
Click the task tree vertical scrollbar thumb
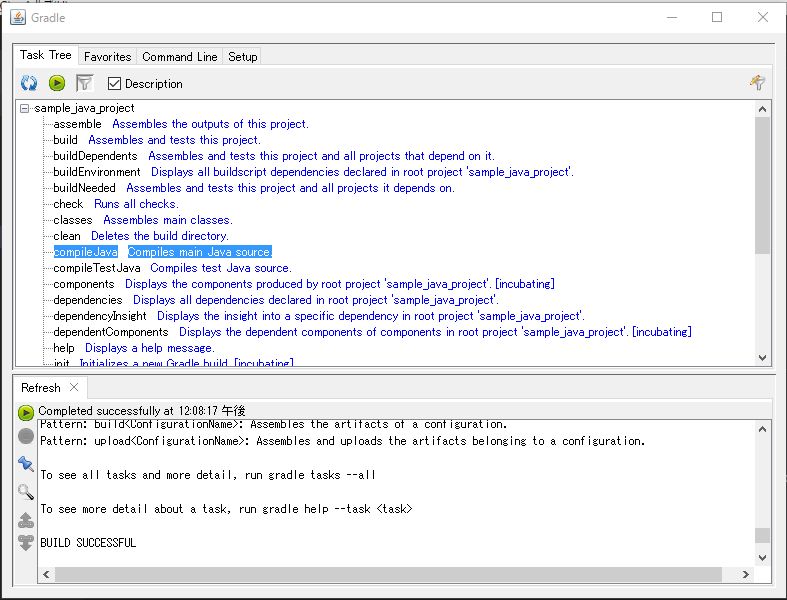[x=762, y=185]
